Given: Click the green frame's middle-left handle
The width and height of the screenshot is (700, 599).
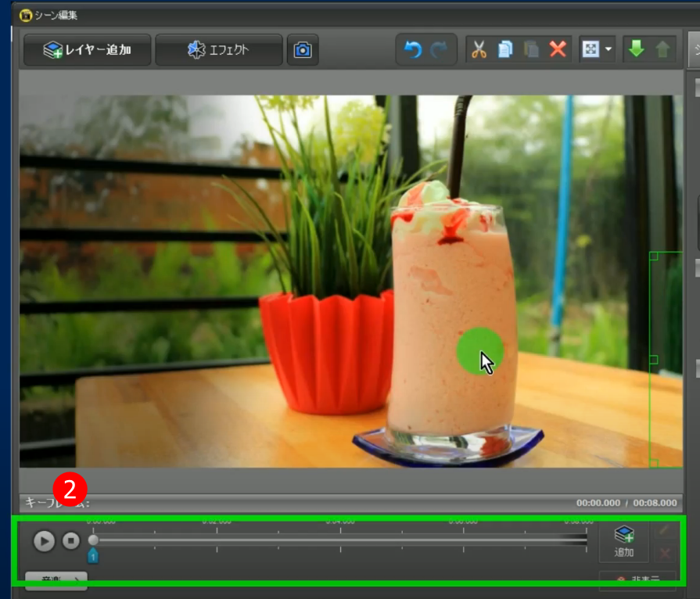Looking at the screenshot, I should point(654,360).
